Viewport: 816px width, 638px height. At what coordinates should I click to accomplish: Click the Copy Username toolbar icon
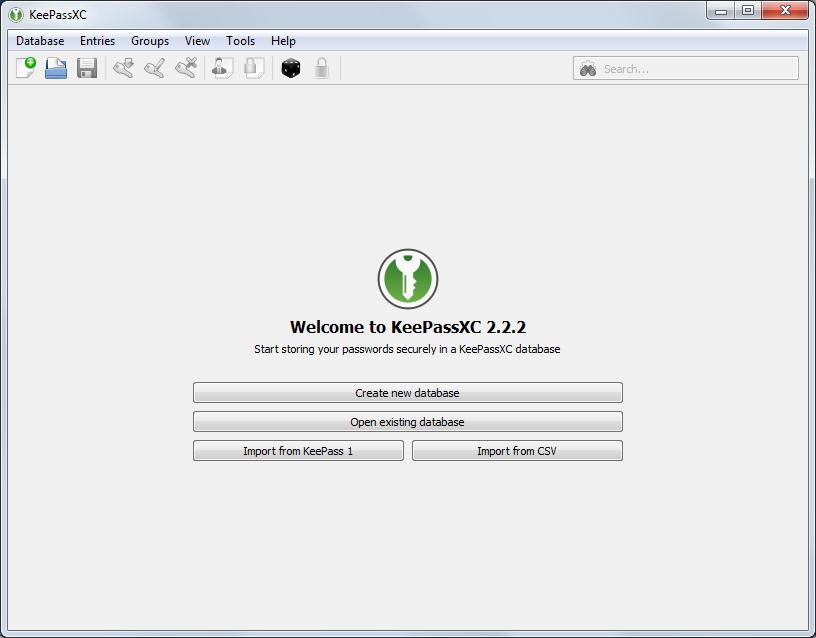222,68
